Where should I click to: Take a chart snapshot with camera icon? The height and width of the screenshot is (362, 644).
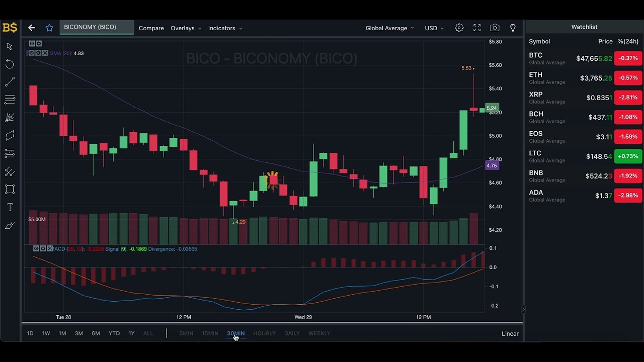coord(495,28)
